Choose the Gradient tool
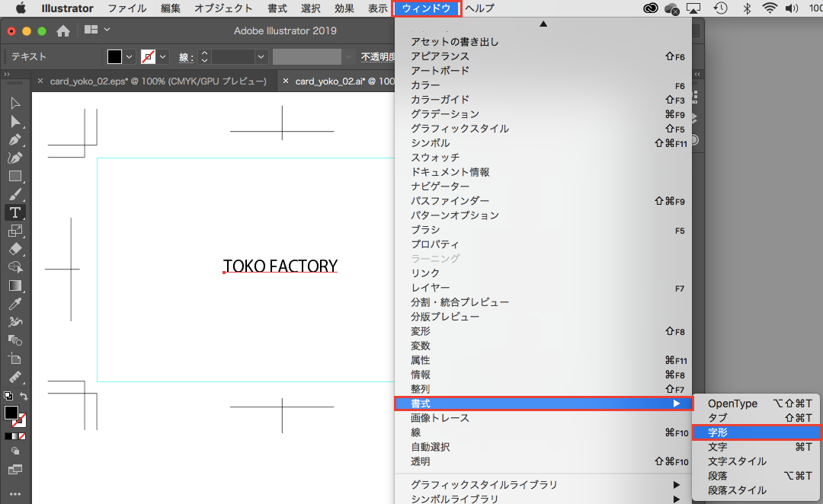 click(14, 285)
